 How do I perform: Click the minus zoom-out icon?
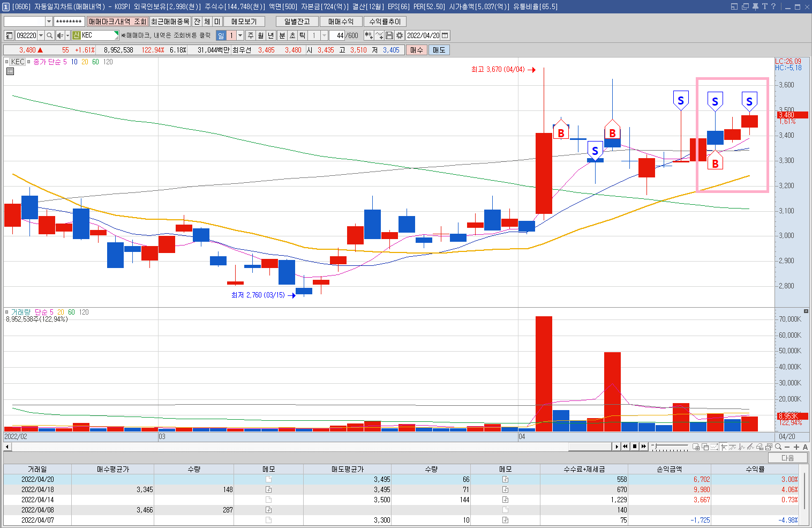pos(787,447)
